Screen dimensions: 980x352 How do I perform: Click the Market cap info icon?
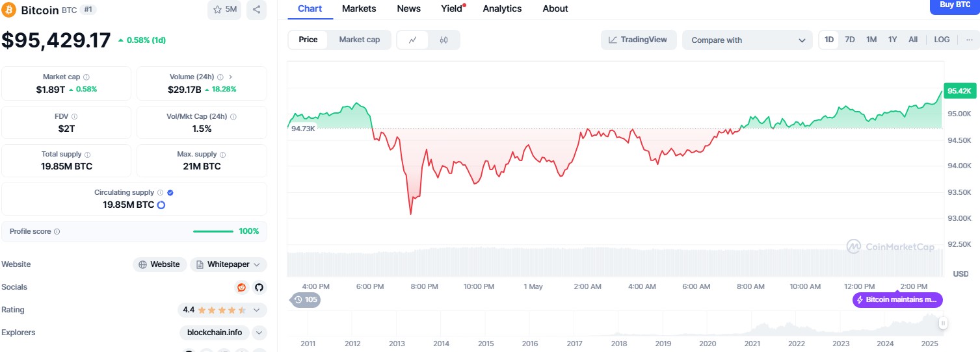(86, 77)
